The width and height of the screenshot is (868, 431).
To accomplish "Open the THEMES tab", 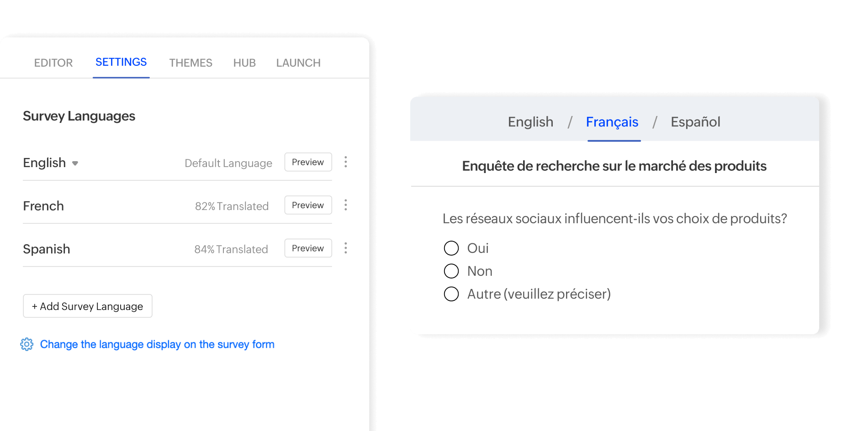I will click(191, 63).
